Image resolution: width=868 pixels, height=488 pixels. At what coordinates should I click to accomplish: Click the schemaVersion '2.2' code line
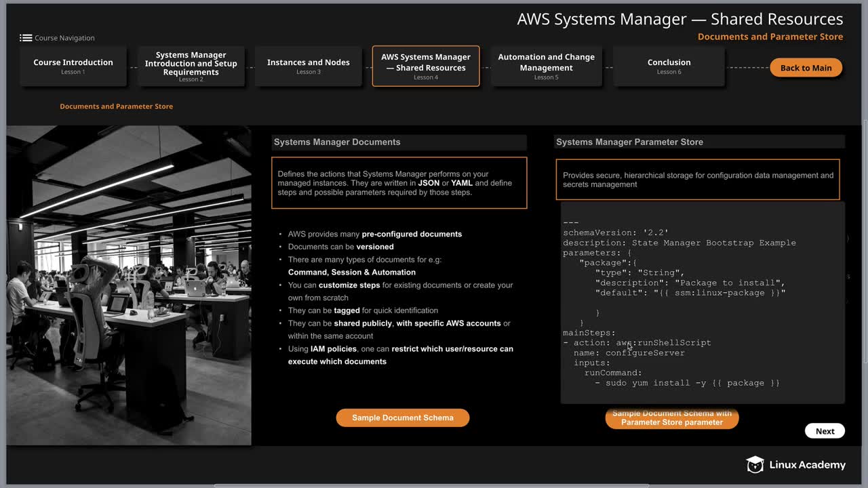point(616,232)
